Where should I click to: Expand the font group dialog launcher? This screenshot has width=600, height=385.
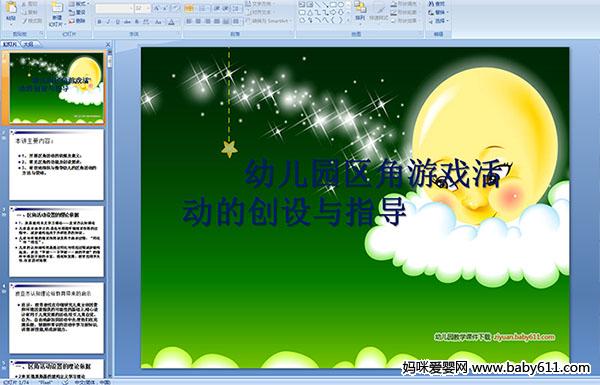click(x=179, y=34)
